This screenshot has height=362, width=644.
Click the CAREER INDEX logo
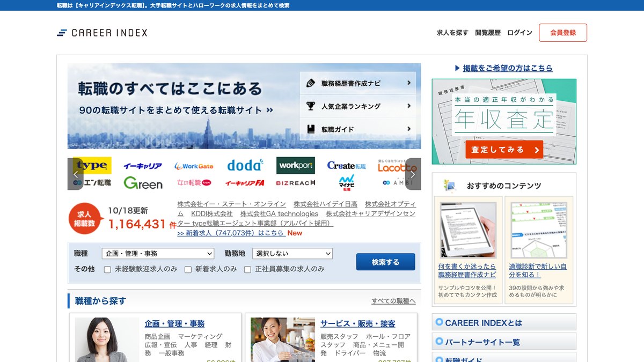pyautogui.click(x=102, y=33)
